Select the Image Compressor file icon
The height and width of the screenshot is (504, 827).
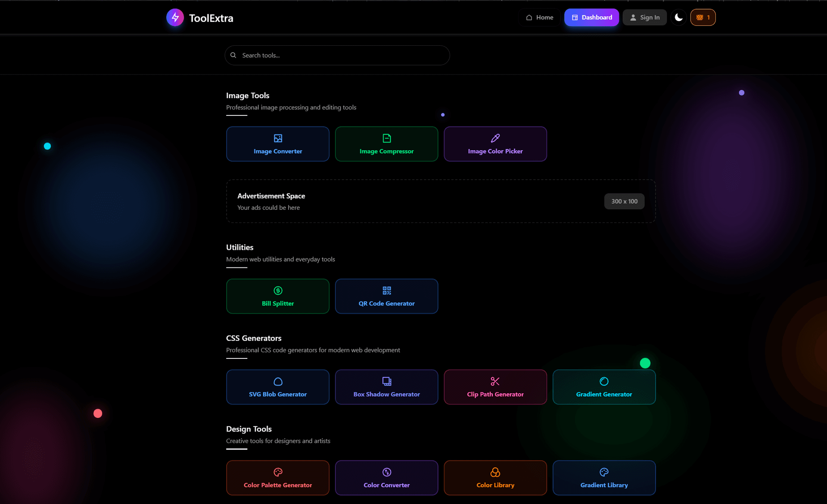[x=386, y=138]
